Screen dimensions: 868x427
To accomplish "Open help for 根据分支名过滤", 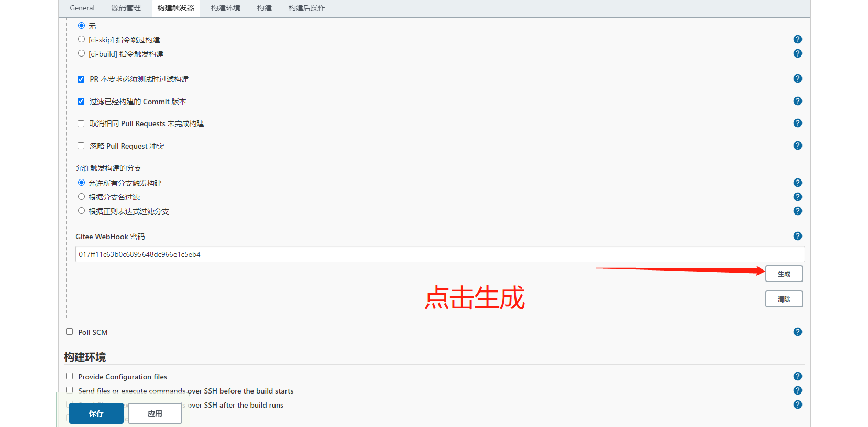I will pos(797,197).
